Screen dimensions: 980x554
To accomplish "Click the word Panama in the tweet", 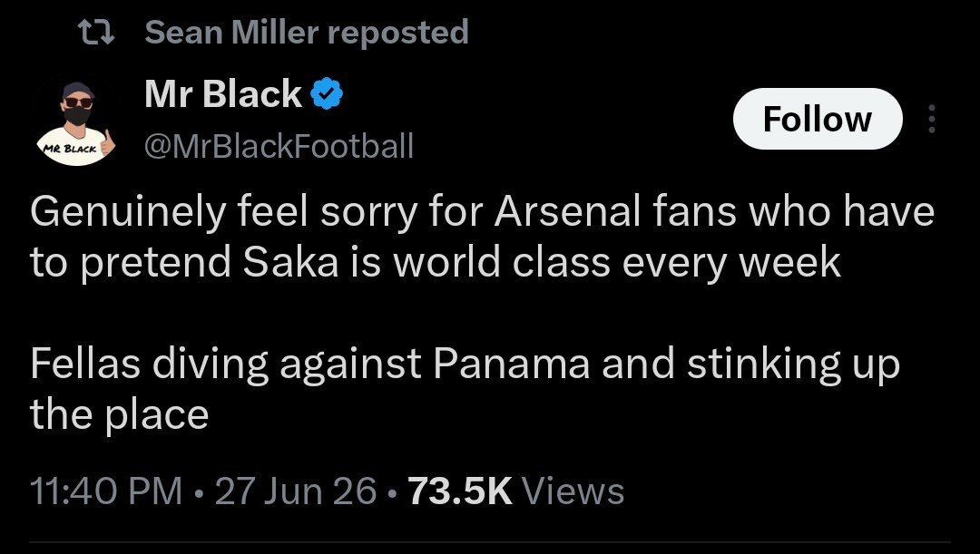I will point(511,364).
